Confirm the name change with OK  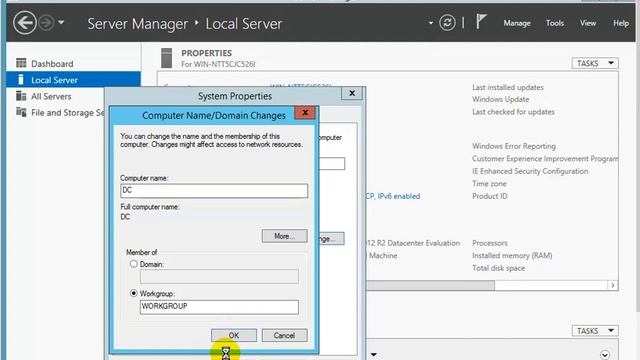pyautogui.click(x=234, y=336)
